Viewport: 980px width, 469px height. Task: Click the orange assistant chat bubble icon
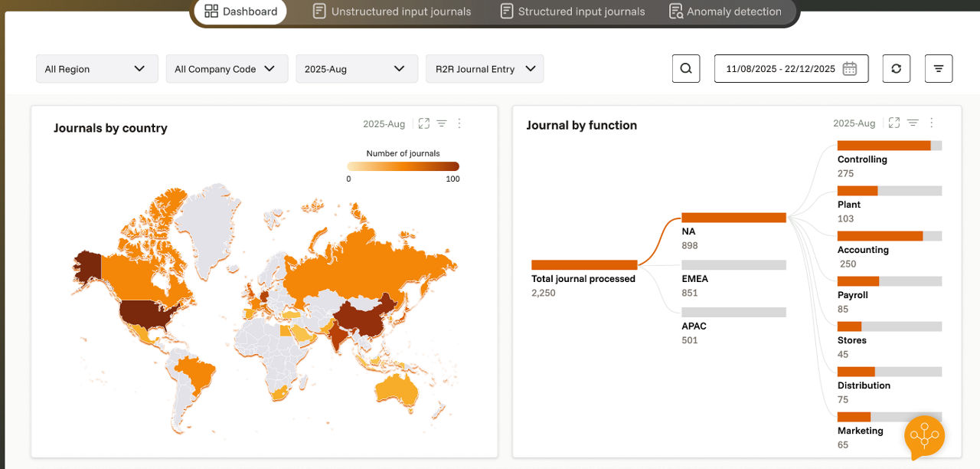pyautogui.click(x=924, y=437)
